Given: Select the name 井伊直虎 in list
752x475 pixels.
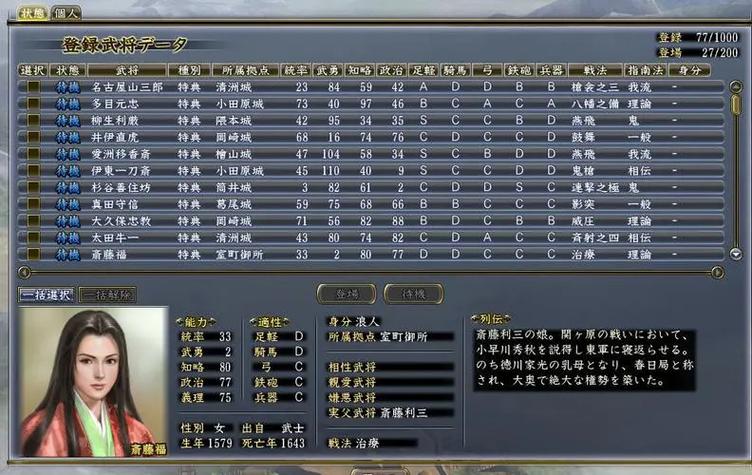Looking at the screenshot, I should (x=115, y=137).
